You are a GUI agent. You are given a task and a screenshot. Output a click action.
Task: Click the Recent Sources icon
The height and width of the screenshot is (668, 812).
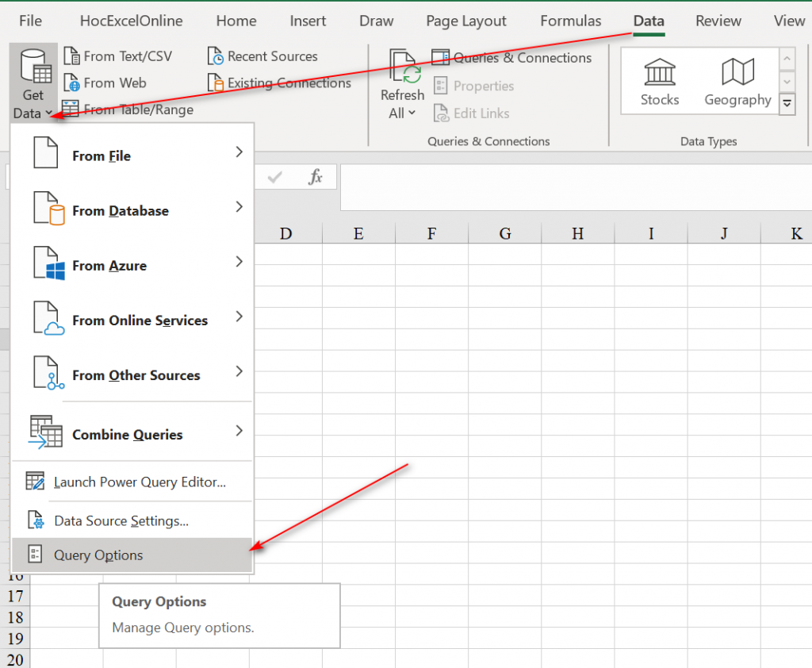pos(216,56)
